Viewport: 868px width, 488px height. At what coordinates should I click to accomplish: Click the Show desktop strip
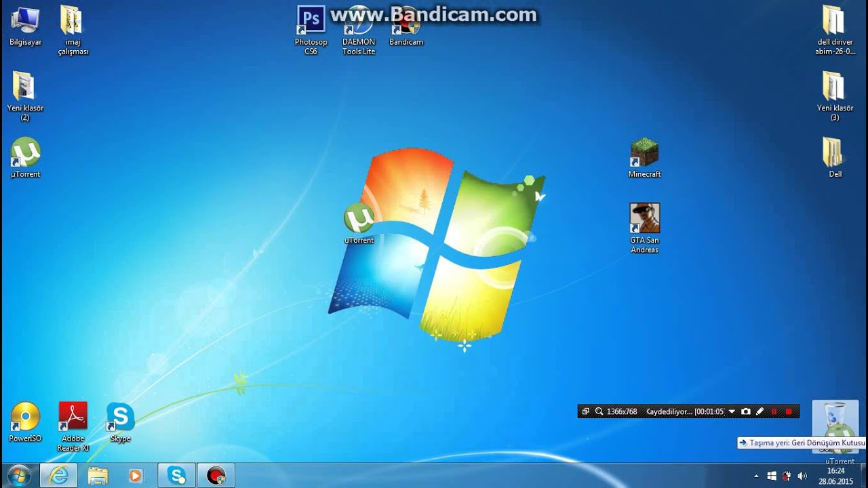[x=863, y=476]
